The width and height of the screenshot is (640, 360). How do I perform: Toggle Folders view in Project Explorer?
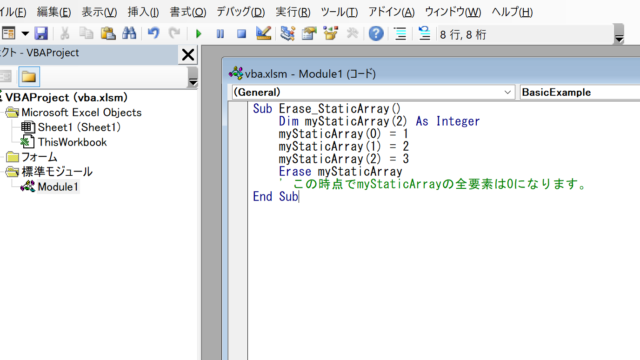pyautogui.click(x=29, y=77)
